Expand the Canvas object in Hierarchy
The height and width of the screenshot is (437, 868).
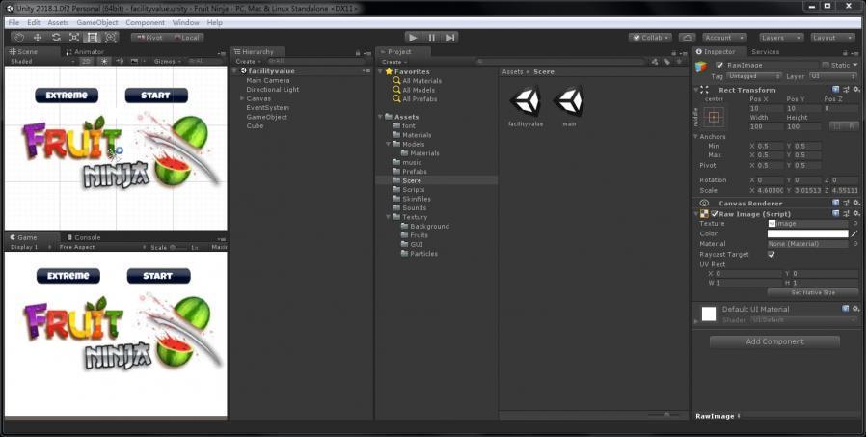(242, 98)
